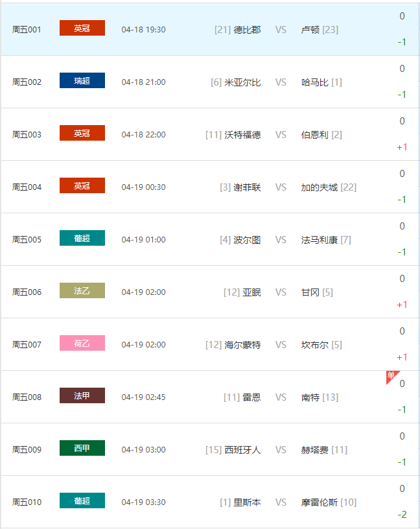Image resolution: width=420 pixels, height=529 pixels.
Task: Click the away team 甘冈
Action: point(310,292)
